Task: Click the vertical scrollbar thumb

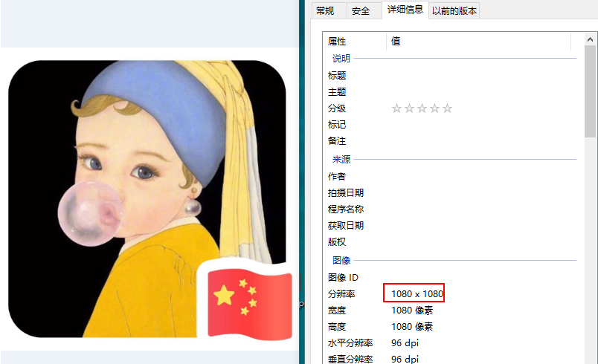Action: 590,91
